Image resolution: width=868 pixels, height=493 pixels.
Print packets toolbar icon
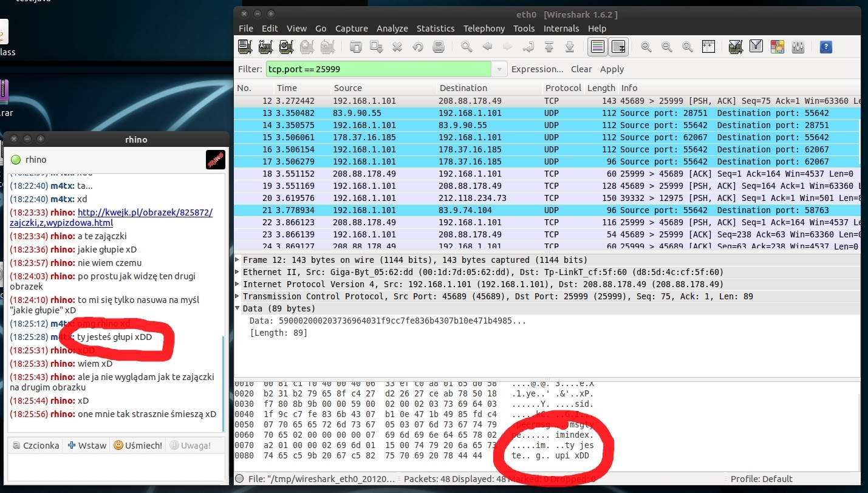438,47
